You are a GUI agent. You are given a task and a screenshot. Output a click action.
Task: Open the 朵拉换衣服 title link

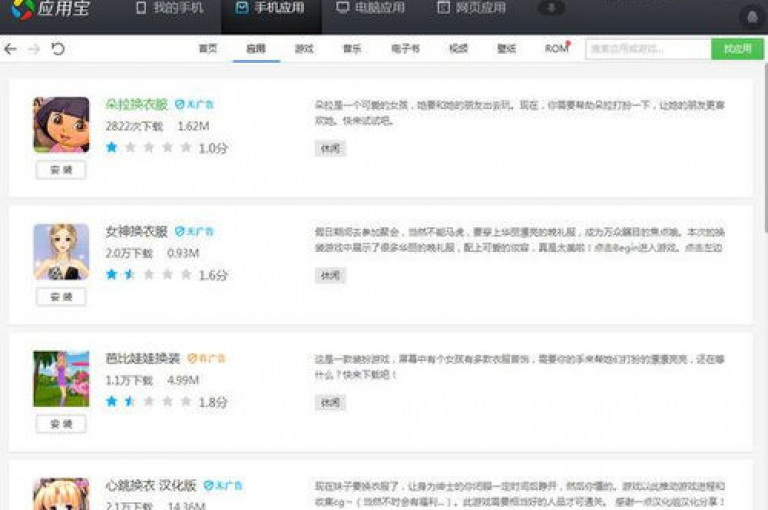click(x=137, y=104)
